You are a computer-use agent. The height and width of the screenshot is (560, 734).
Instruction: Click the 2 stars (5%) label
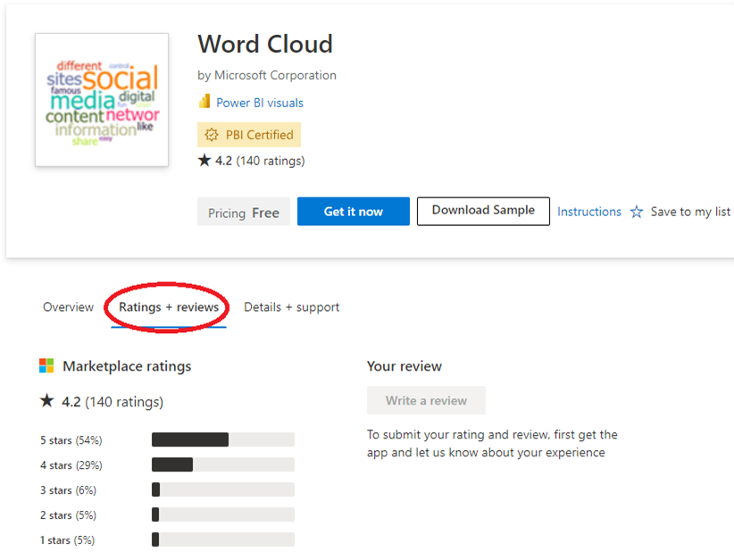(x=69, y=515)
